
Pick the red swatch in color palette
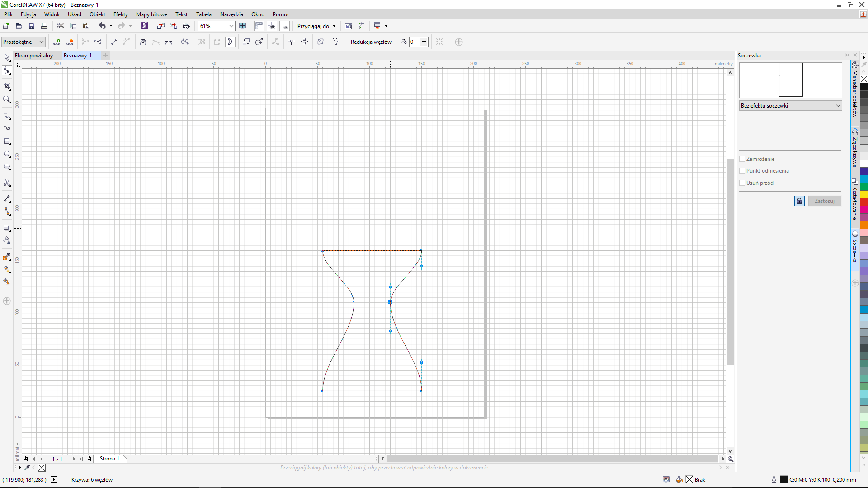coord(863,202)
